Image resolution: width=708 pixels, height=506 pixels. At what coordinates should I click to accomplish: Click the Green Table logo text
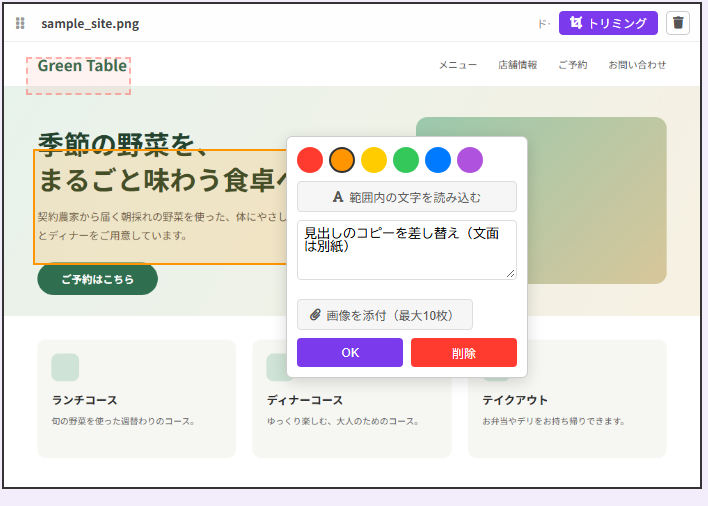tap(82, 66)
